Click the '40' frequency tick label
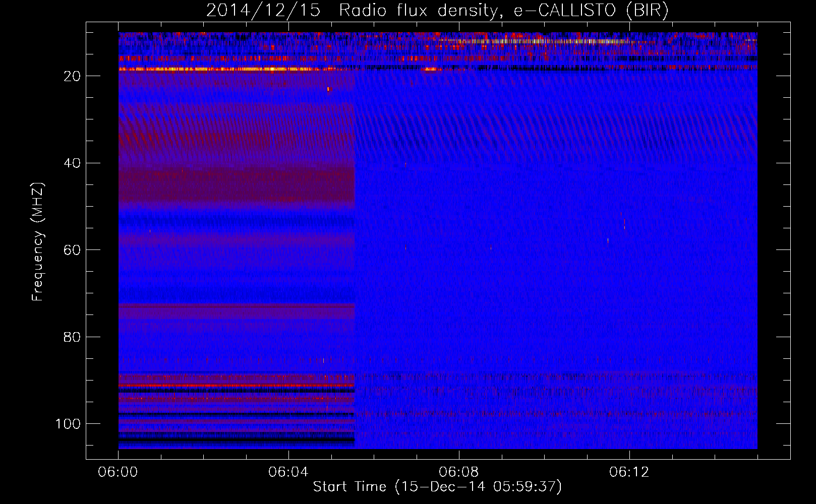This screenshot has height=504, width=816. tap(73, 163)
